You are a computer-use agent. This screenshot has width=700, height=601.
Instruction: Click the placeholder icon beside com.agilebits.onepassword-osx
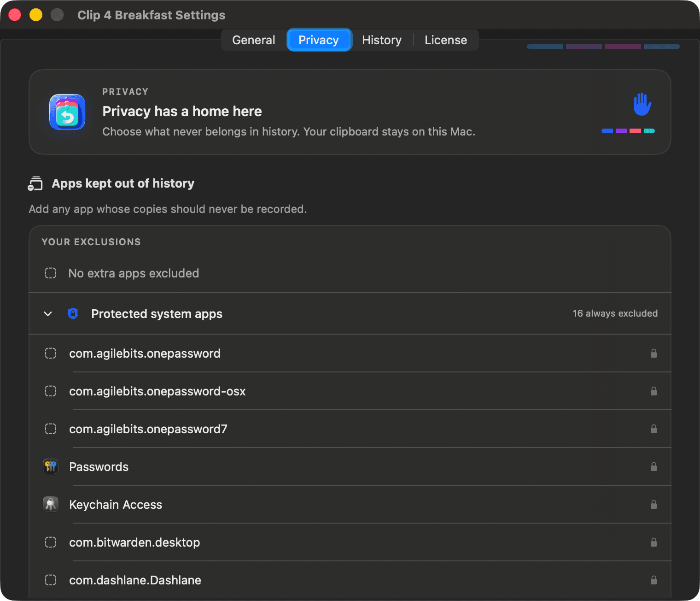(51, 391)
